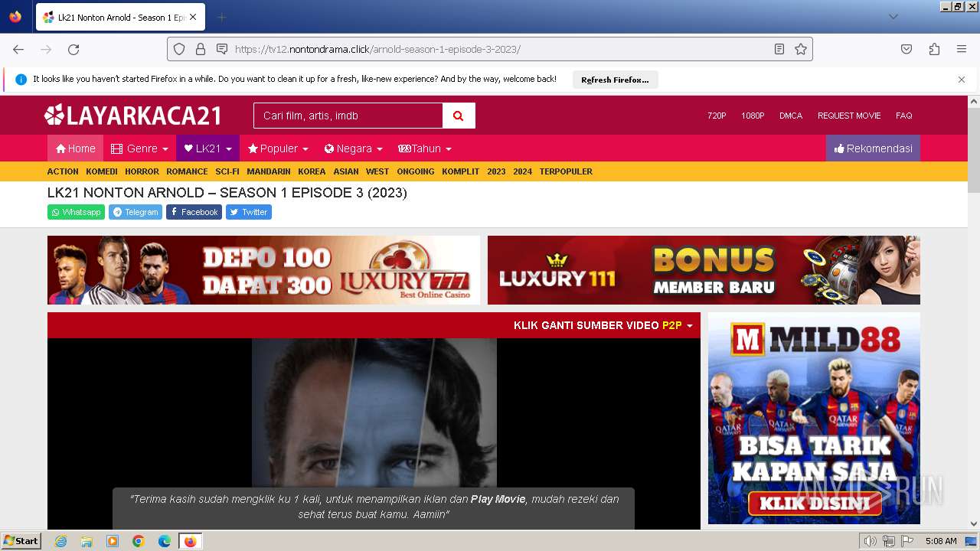Screen dimensions: 980x551
Task: Open the 2023 year link
Action: coord(496,171)
